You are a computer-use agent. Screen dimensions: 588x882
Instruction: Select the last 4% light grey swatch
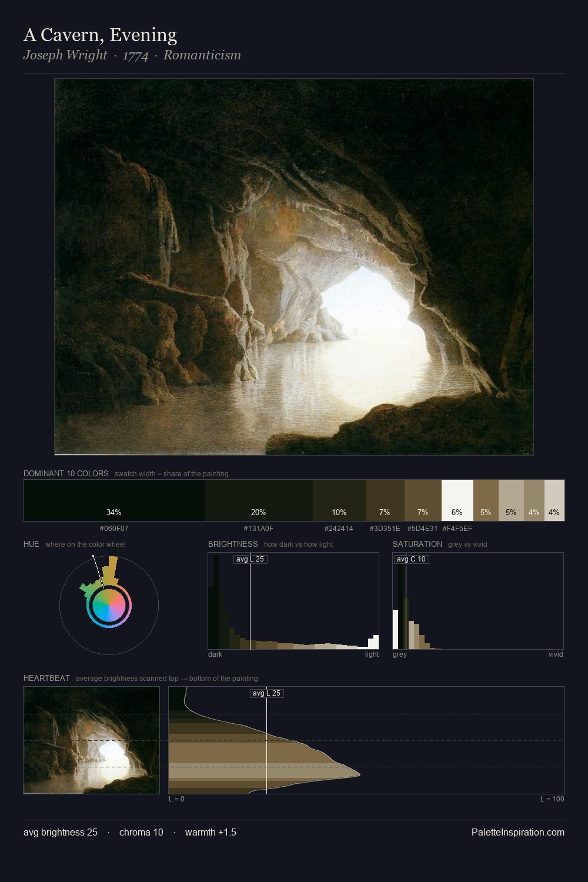pyautogui.click(x=554, y=500)
